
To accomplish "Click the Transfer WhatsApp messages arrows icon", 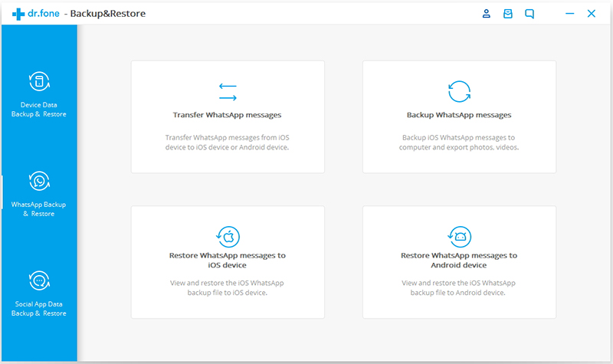I will tap(228, 91).
